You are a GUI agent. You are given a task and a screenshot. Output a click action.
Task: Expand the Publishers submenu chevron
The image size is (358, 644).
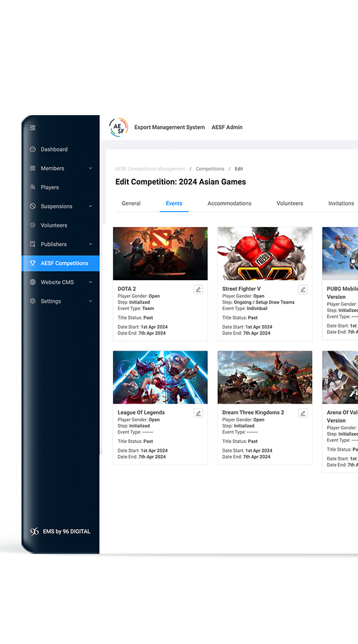pos(91,244)
